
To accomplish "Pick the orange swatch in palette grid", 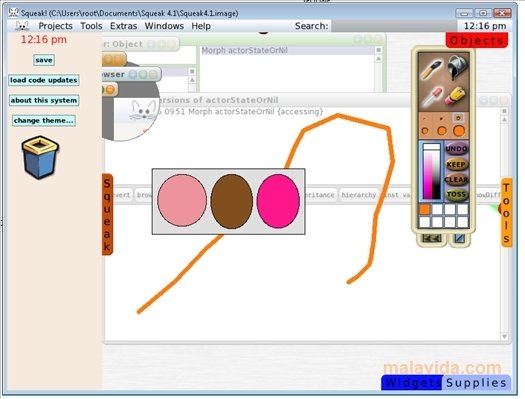I will click(x=425, y=210).
